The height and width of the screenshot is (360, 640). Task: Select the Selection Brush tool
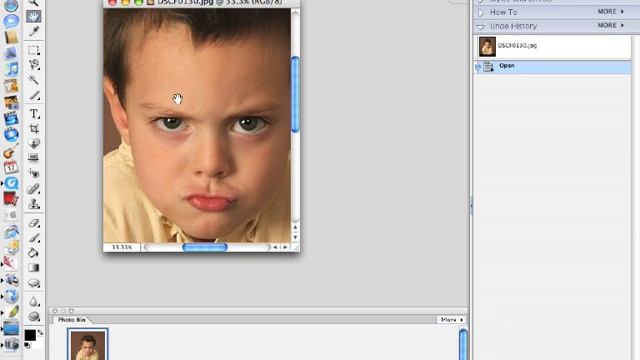point(34,95)
